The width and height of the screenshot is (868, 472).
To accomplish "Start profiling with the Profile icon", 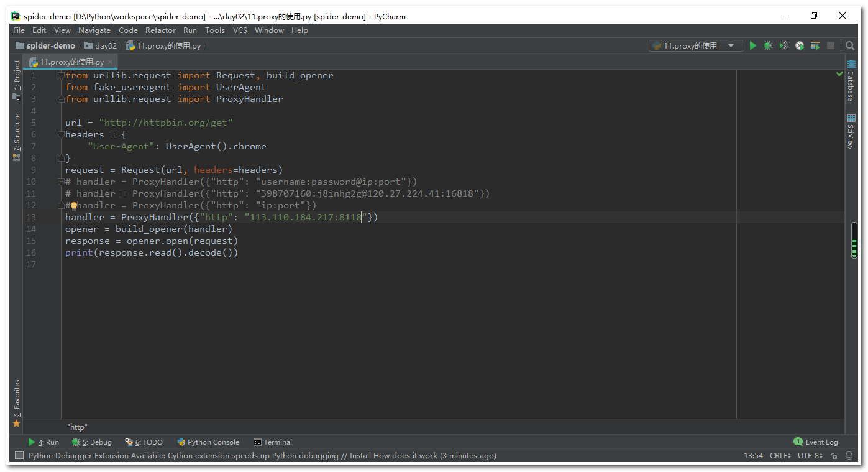I will 800,45.
